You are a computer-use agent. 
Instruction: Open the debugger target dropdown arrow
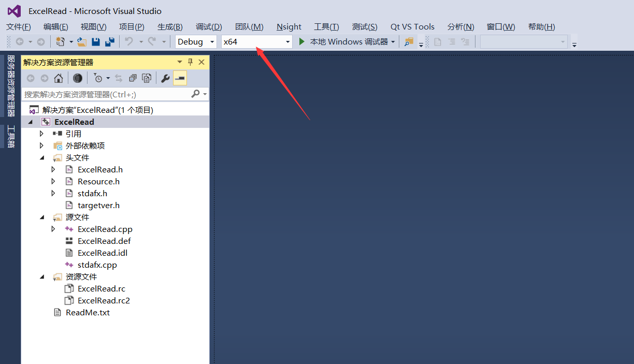click(x=393, y=42)
